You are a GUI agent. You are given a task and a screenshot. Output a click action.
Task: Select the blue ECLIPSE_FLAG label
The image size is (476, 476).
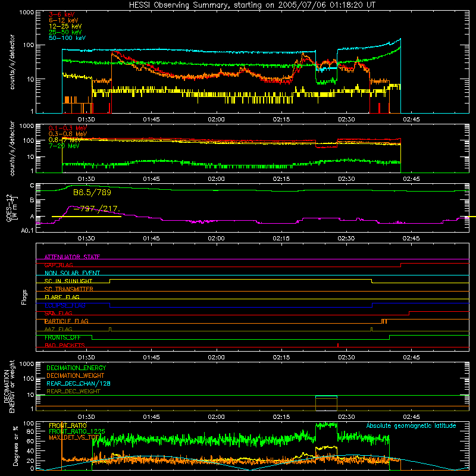click(65, 305)
